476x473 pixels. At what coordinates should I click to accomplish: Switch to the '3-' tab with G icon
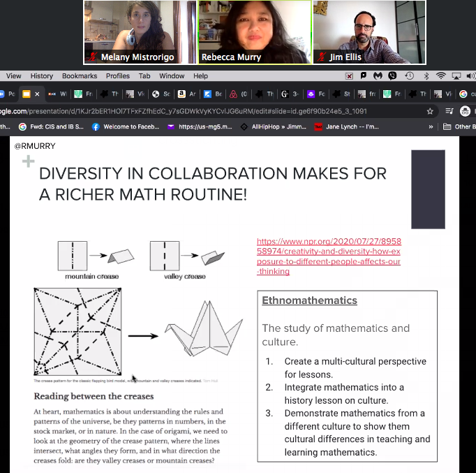tap(290, 94)
